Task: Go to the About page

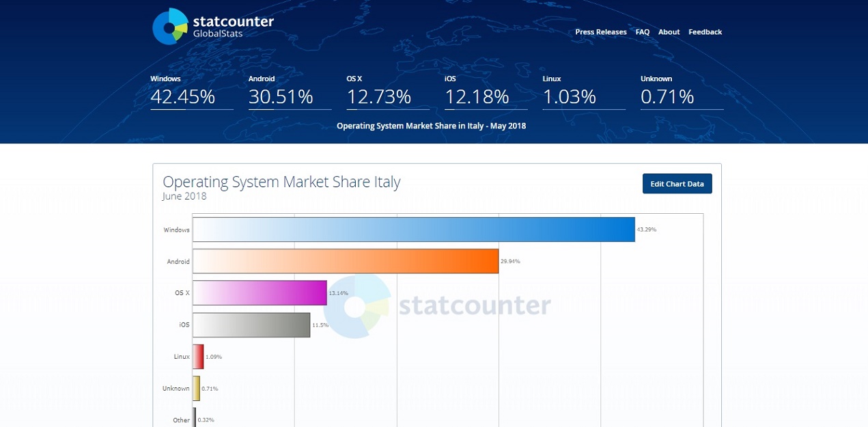Action: pos(669,32)
